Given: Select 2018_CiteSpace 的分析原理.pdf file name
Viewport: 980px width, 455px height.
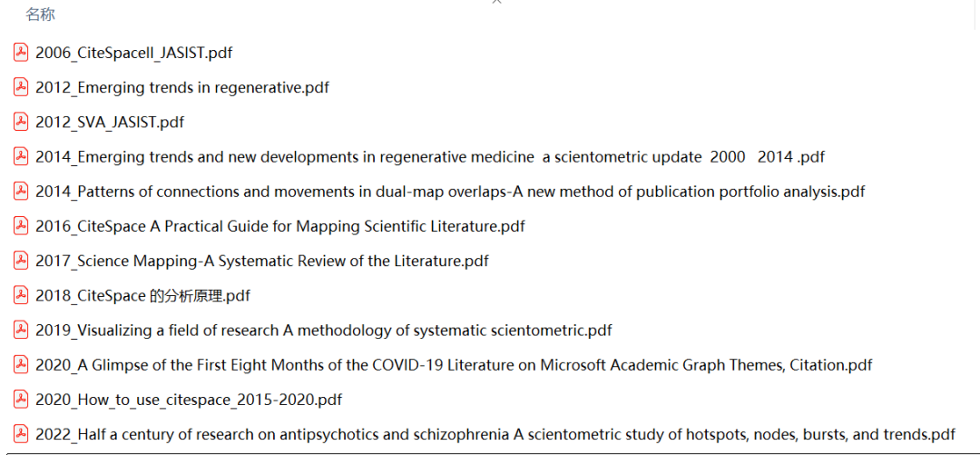Looking at the screenshot, I should pos(142,296).
